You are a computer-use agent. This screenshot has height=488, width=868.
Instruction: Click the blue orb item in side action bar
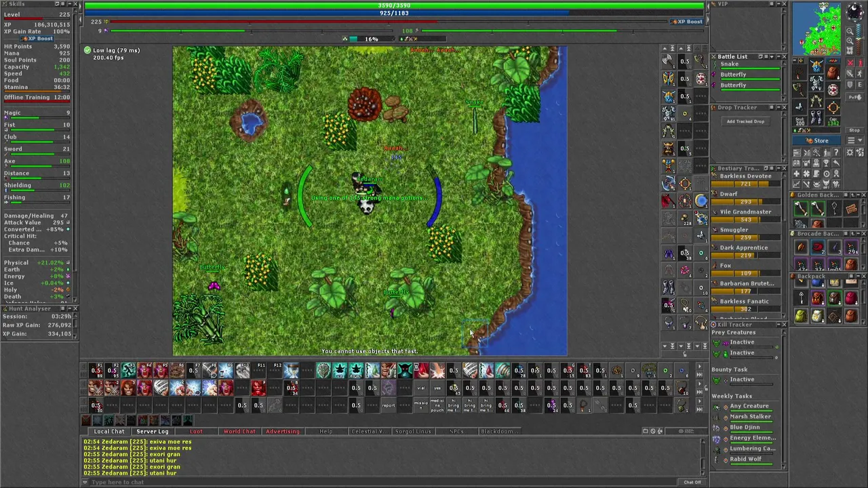tap(701, 201)
